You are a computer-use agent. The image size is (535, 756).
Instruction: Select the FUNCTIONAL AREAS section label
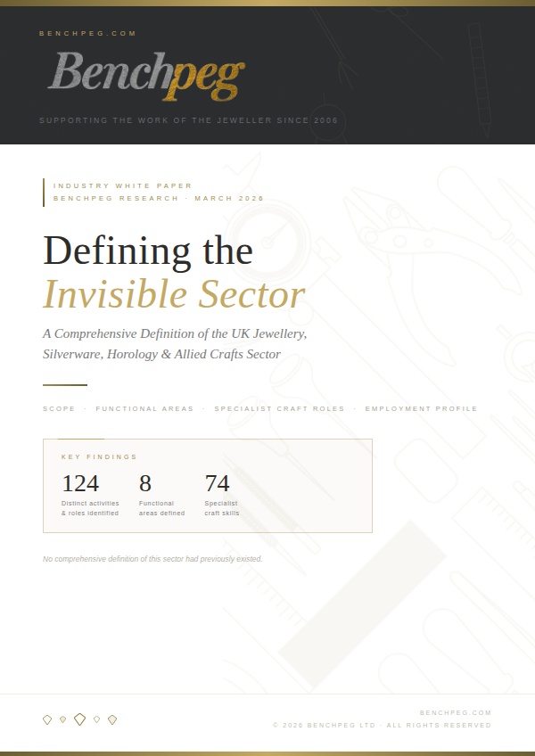click(x=144, y=408)
